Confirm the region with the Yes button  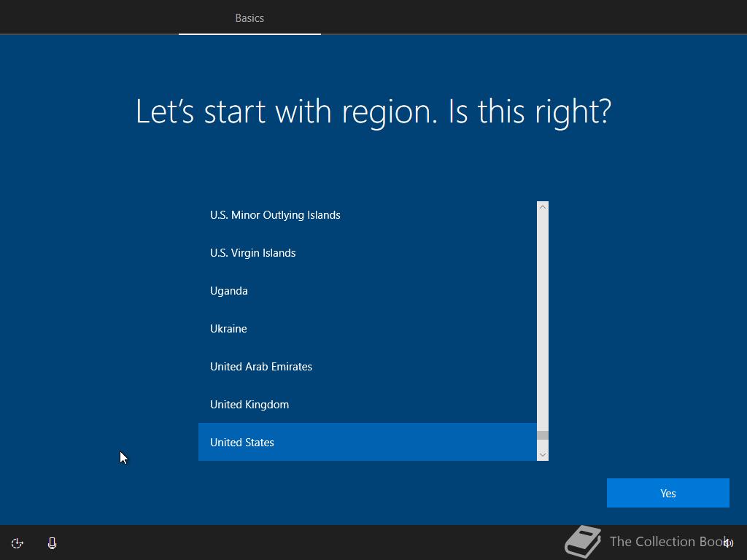(x=668, y=493)
